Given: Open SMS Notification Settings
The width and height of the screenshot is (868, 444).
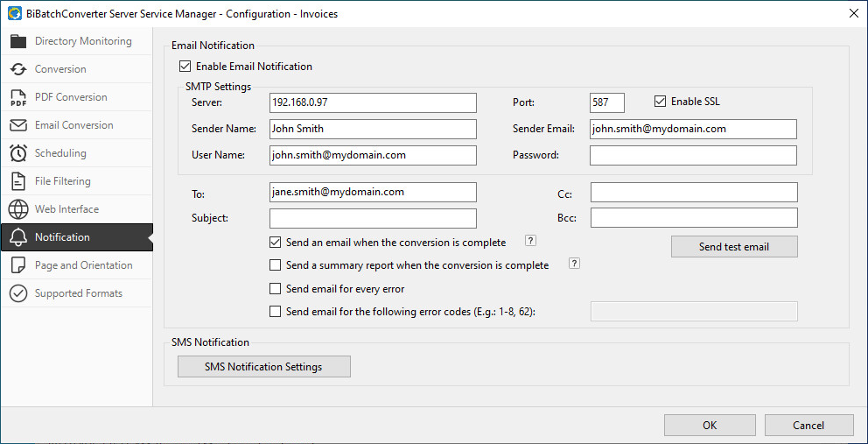Looking at the screenshot, I should [x=263, y=367].
